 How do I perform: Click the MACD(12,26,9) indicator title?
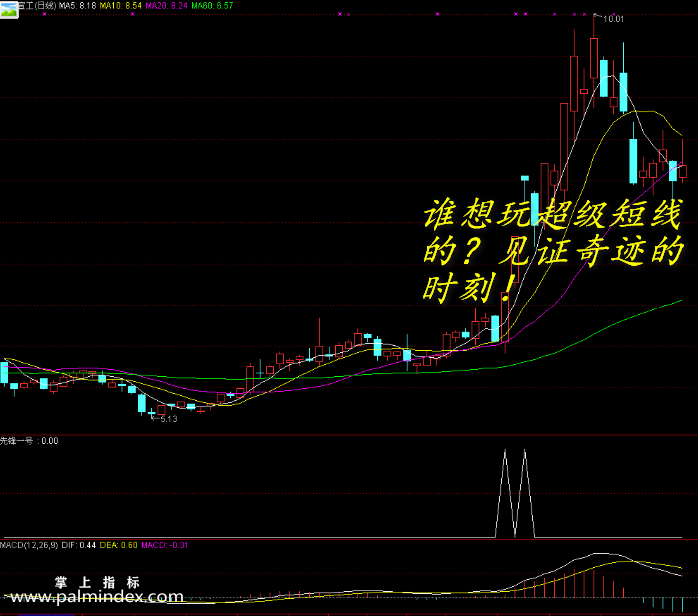point(29,545)
